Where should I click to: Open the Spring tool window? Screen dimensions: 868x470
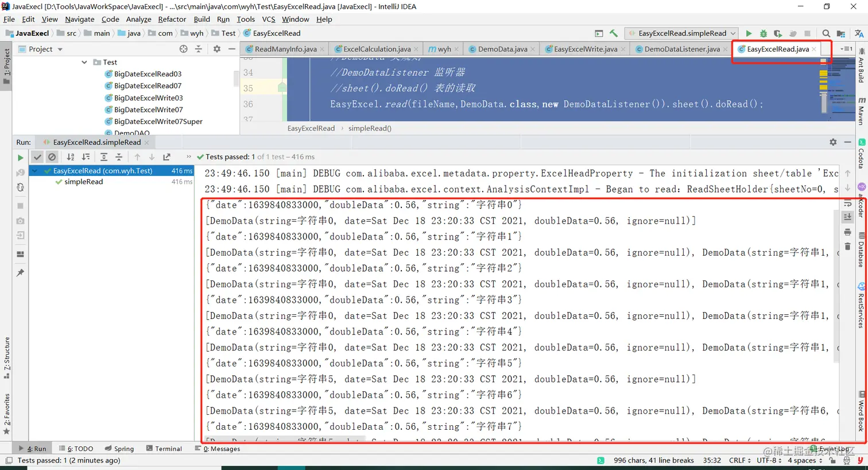119,449
